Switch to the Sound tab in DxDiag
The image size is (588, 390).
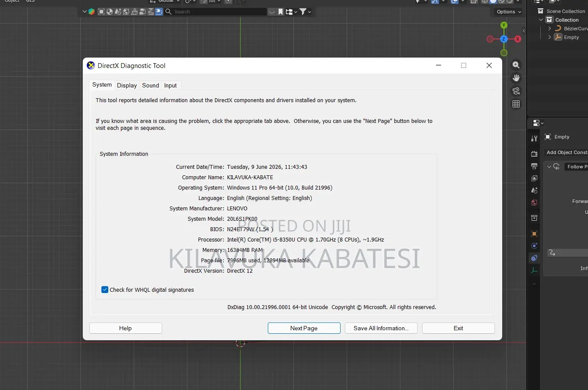click(x=150, y=85)
